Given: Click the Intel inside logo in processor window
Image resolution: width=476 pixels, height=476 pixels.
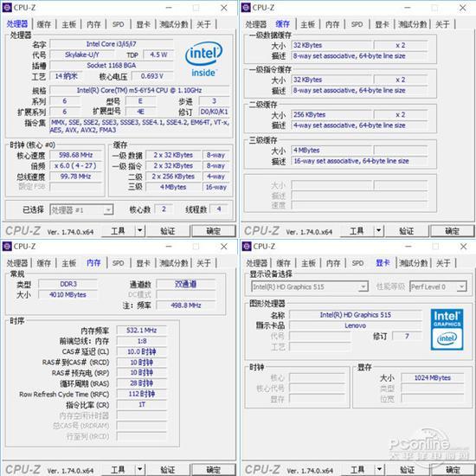Looking at the screenshot, I should tap(203, 59).
